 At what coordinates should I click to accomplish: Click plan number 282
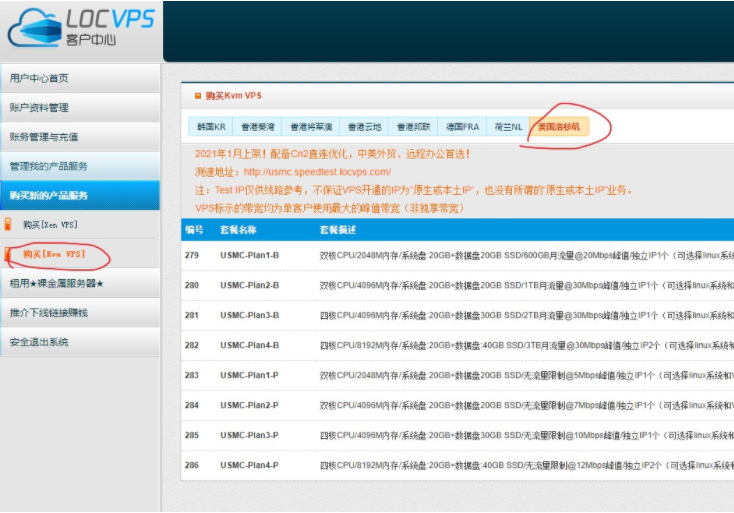(x=192, y=345)
